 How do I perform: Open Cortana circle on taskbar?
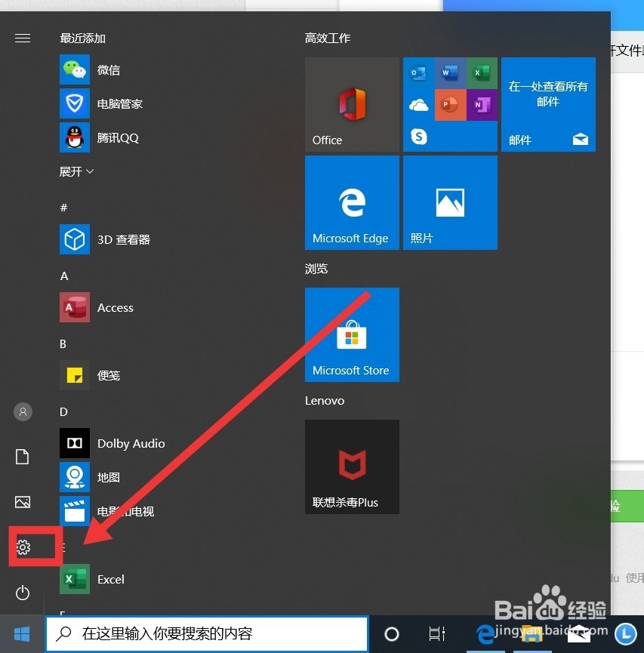(x=392, y=634)
